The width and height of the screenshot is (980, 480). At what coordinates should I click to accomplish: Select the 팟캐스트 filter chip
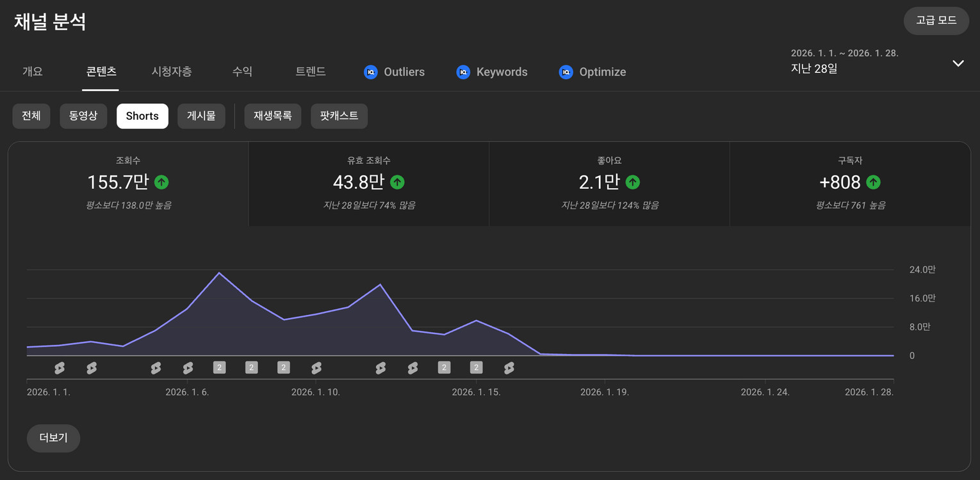pyautogui.click(x=339, y=116)
